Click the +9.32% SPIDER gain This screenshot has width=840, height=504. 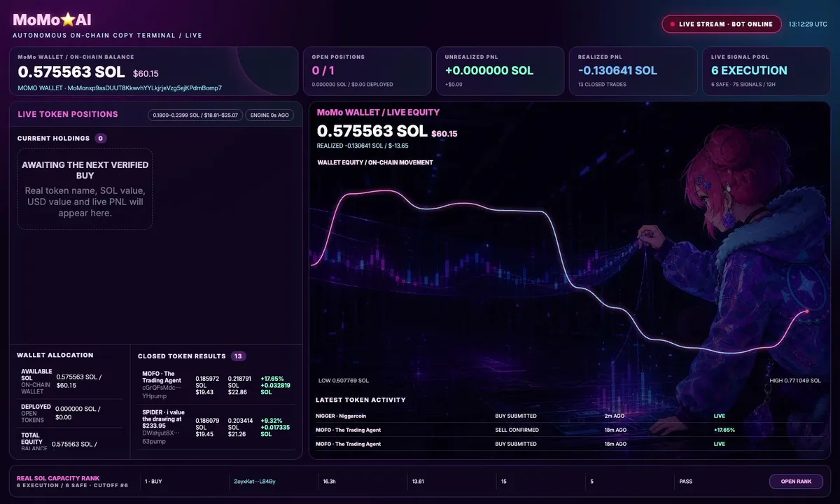(269, 420)
